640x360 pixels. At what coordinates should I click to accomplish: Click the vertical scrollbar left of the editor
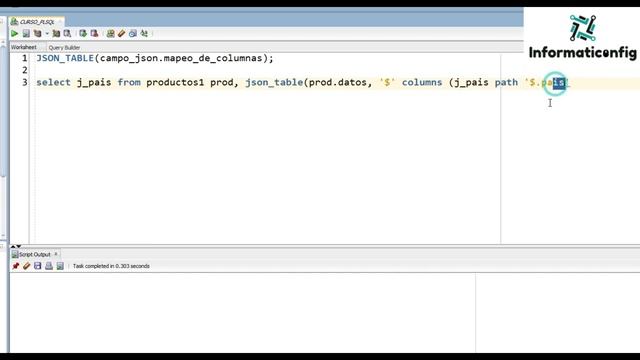click(3, 139)
